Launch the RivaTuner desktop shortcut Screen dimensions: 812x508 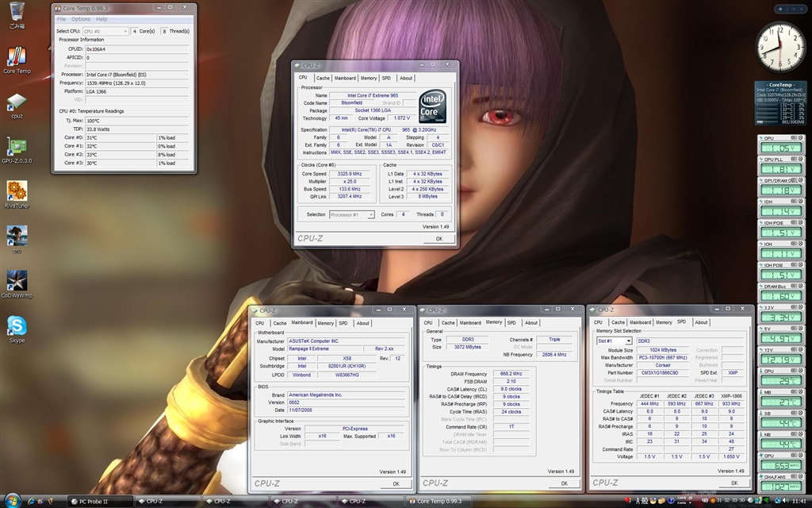tap(16, 190)
